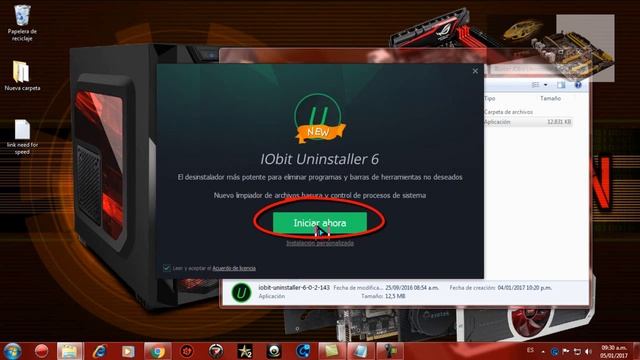Click the red record circle taskbar icon
640x360 pixels.
pyautogui.click(x=41, y=351)
